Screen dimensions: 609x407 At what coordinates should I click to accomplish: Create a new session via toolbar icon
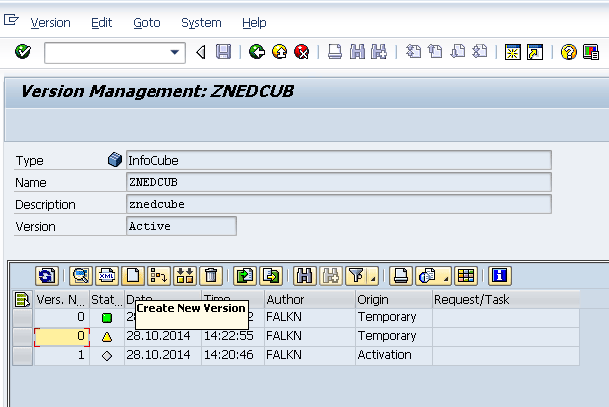tap(513, 52)
